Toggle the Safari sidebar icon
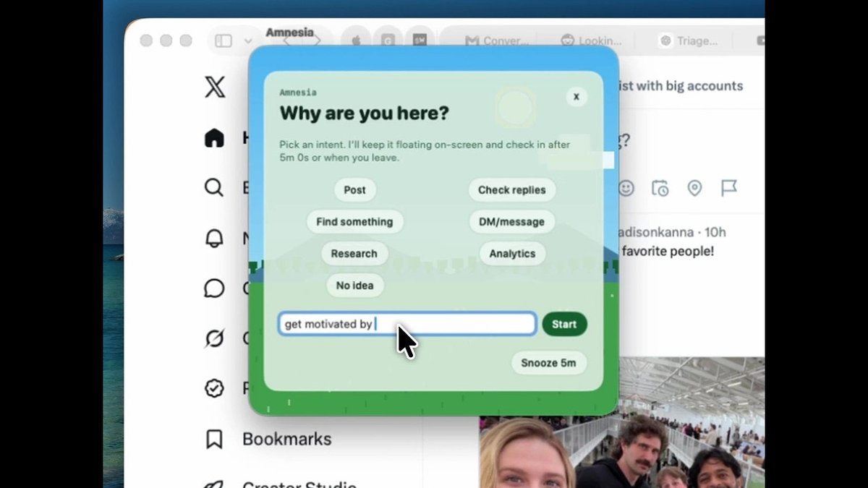Viewport: 868px width, 488px height. 224,41
